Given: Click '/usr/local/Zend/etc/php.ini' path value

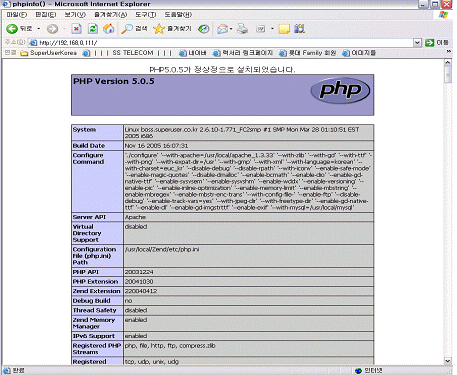Looking at the screenshot, I should (x=162, y=249).
